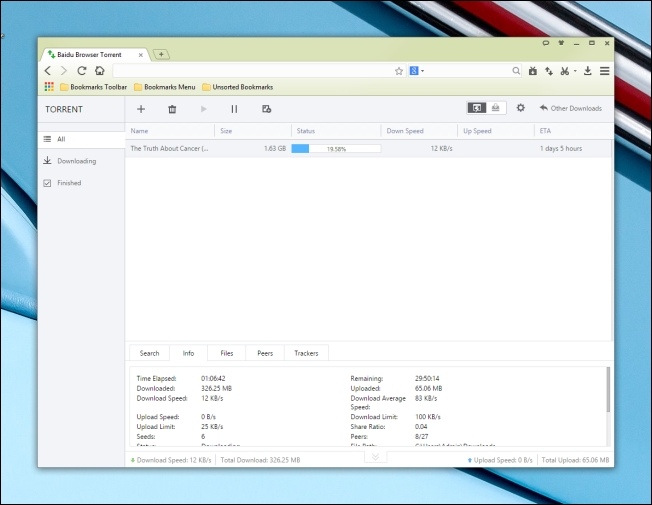Click the browser forward arrow
652x505 pixels.
[64, 71]
